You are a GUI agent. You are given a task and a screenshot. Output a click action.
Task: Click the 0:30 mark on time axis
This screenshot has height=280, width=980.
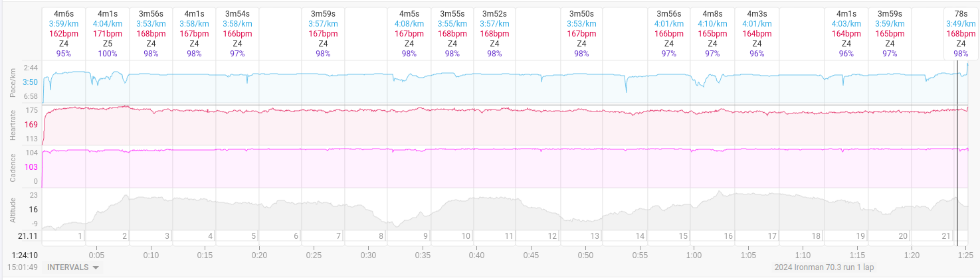coord(368,255)
